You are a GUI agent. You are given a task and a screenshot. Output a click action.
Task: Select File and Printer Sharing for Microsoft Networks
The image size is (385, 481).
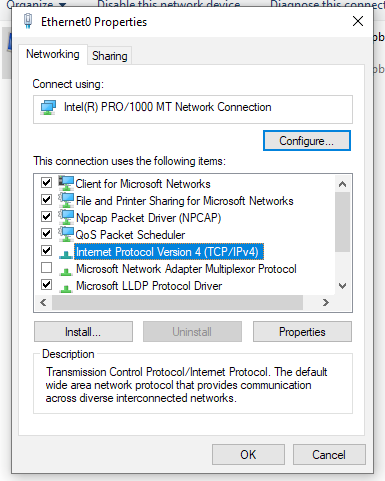(x=185, y=201)
